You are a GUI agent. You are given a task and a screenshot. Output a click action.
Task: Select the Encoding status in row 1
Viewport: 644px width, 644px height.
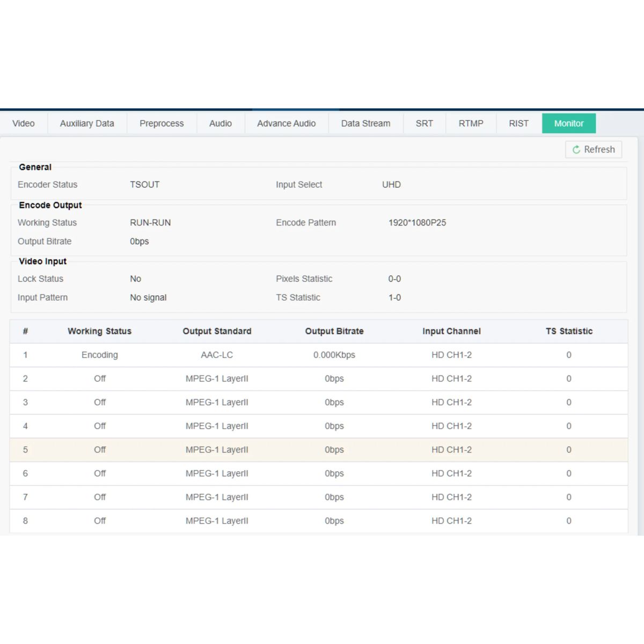pyautogui.click(x=99, y=355)
